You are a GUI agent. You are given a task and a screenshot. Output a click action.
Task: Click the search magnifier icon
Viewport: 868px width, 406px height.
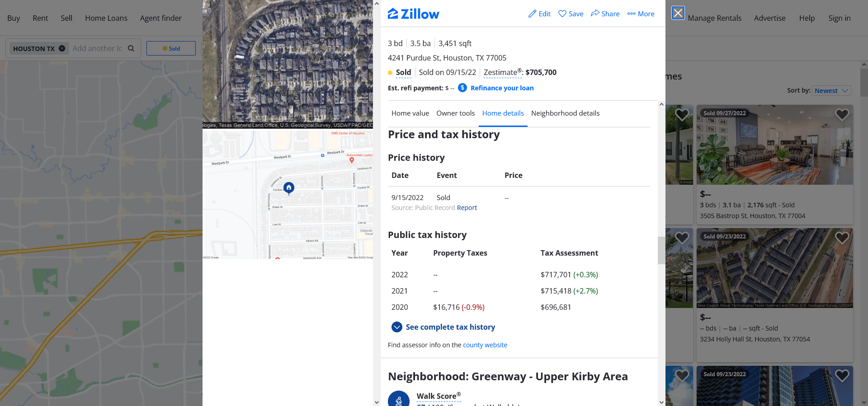point(131,48)
